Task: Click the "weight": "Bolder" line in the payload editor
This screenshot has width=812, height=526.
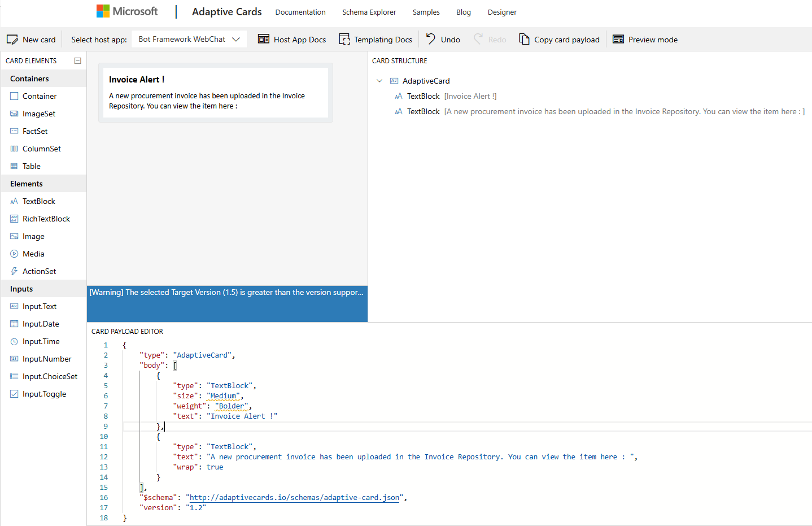Action: point(212,406)
